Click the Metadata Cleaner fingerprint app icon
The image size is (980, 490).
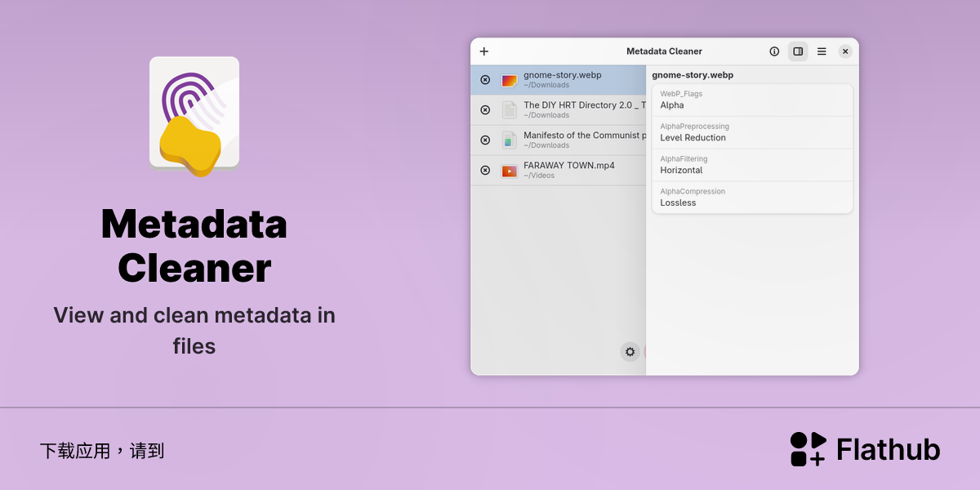(194, 116)
